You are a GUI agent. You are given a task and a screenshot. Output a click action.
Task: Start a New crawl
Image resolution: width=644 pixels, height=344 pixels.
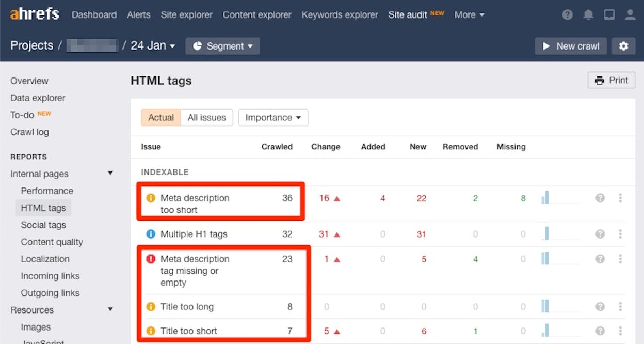point(570,46)
